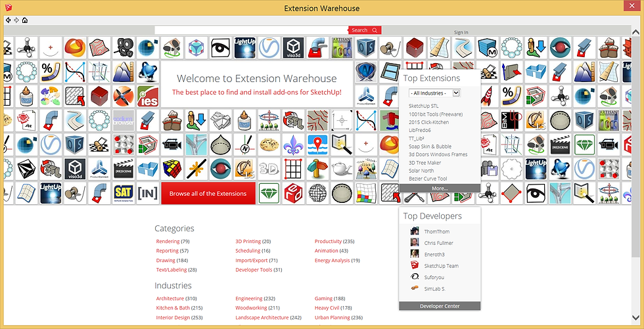Open the map pin extension icon

coord(317,145)
